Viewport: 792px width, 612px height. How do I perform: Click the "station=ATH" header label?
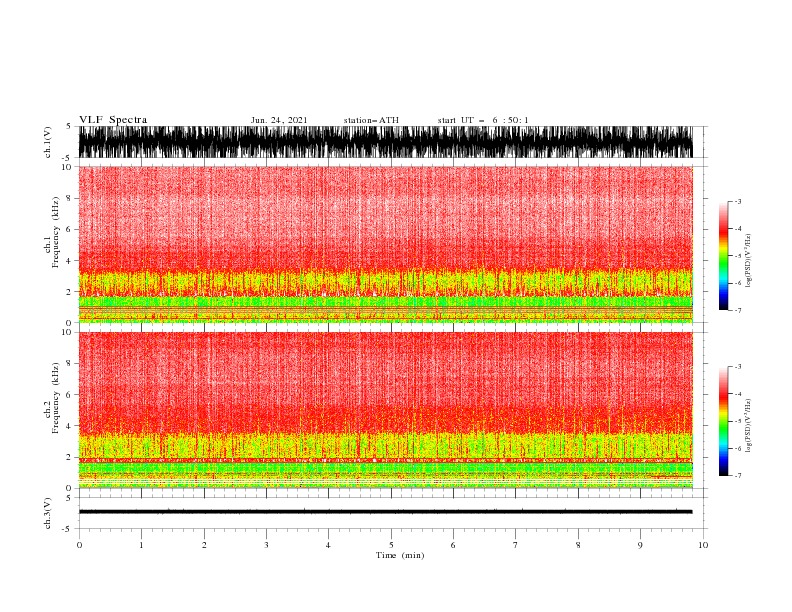tap(371, 120)
